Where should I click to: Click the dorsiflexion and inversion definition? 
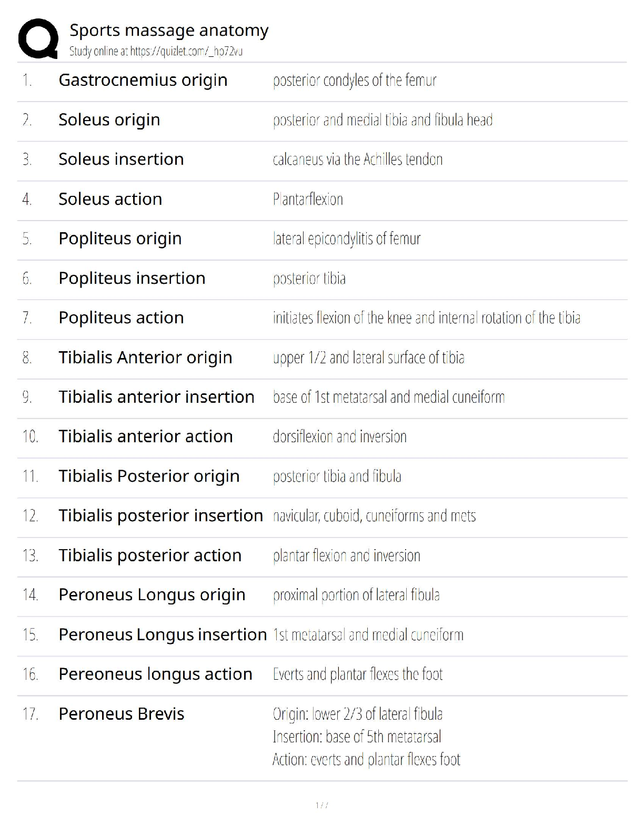(340, 436)
